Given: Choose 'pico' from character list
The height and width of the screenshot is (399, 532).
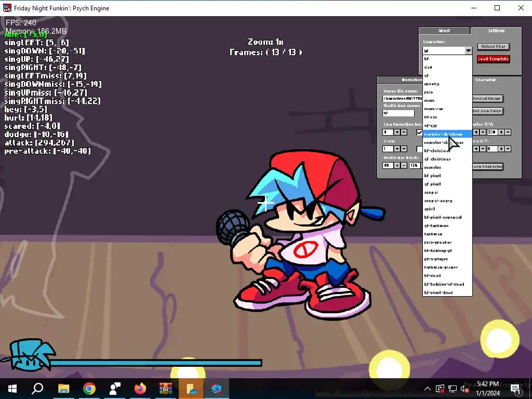Looking at the screenshot, I should click(447, 92).
